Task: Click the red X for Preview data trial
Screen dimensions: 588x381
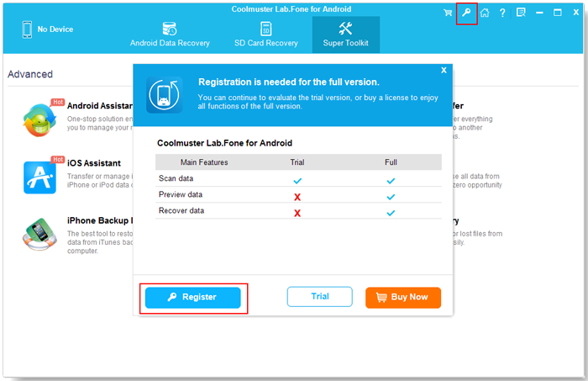Action: 297,197
